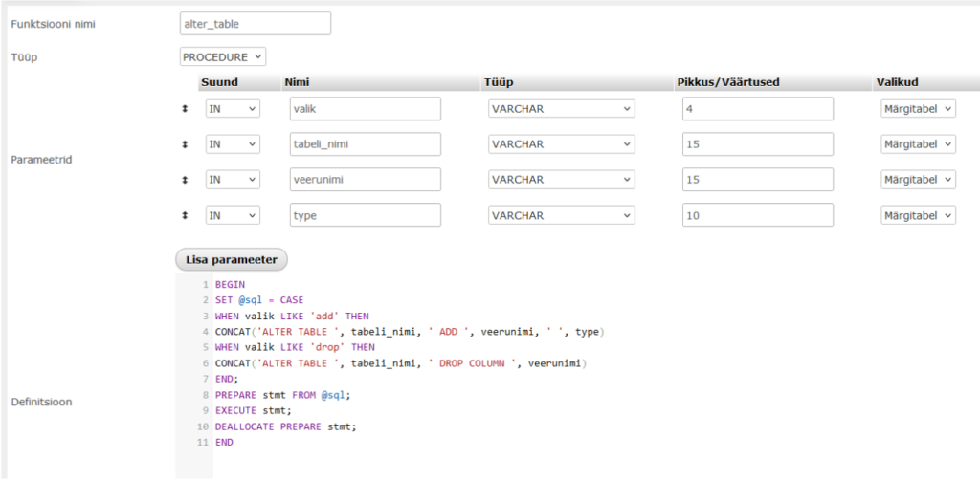Click the alter_table function name field
Viewport: 980px width, 481px height.
click(255, 23)
